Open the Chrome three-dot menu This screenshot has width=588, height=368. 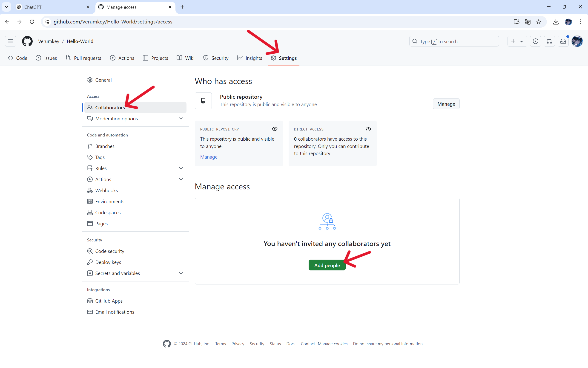tap(581, 22)
